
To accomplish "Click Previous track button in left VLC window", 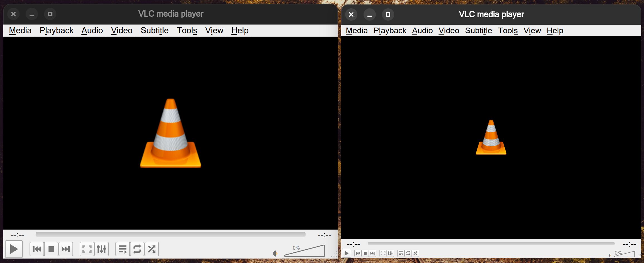I will [x=37, y=249].
